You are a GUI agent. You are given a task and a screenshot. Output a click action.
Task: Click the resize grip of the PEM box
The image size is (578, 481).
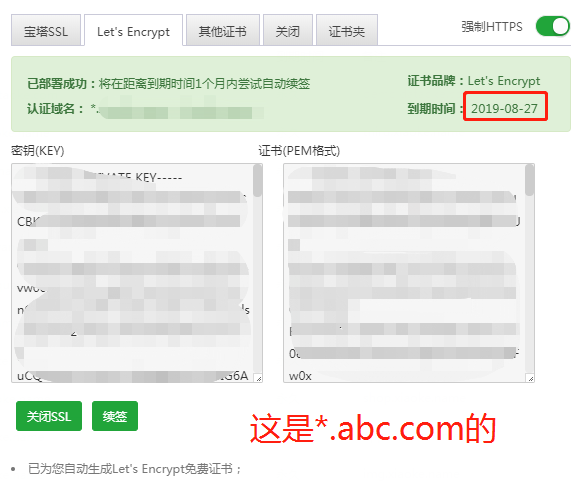(x=531, y=379)
